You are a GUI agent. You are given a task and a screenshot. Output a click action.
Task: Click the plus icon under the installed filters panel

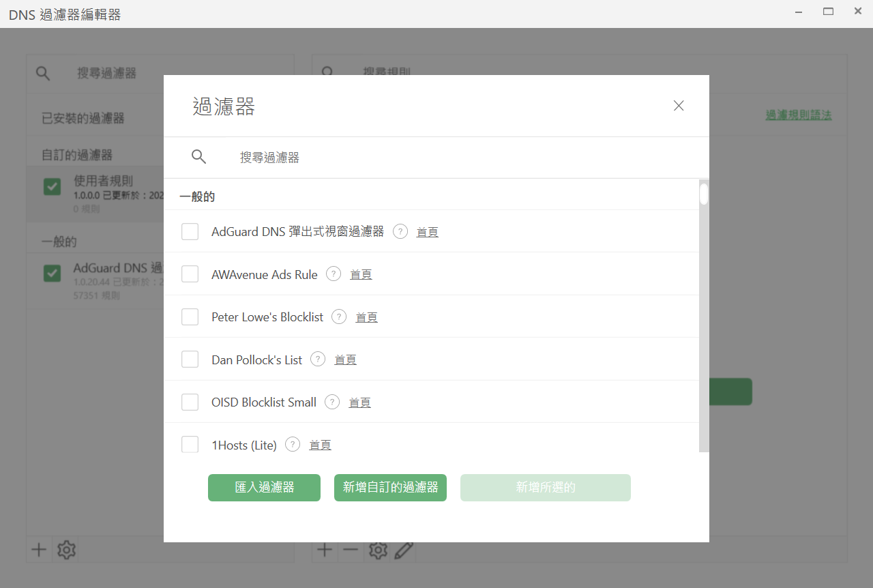40,550
